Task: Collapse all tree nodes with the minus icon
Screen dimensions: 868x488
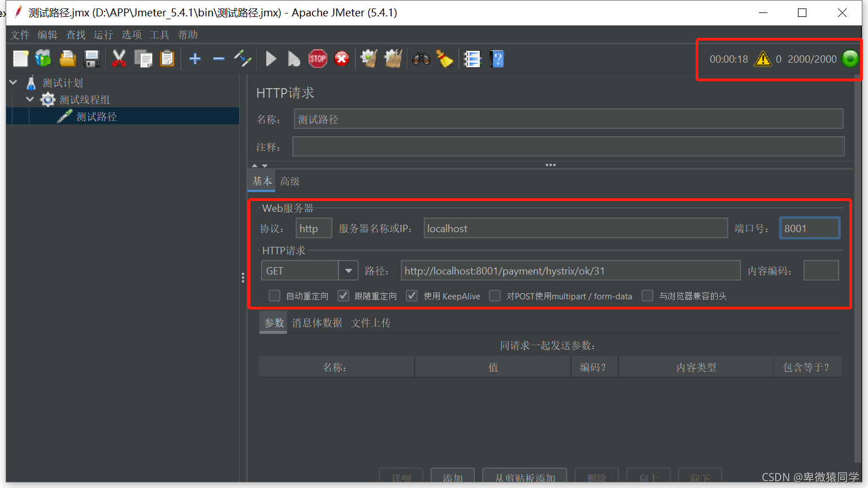Action: click(x=219, y=59)
